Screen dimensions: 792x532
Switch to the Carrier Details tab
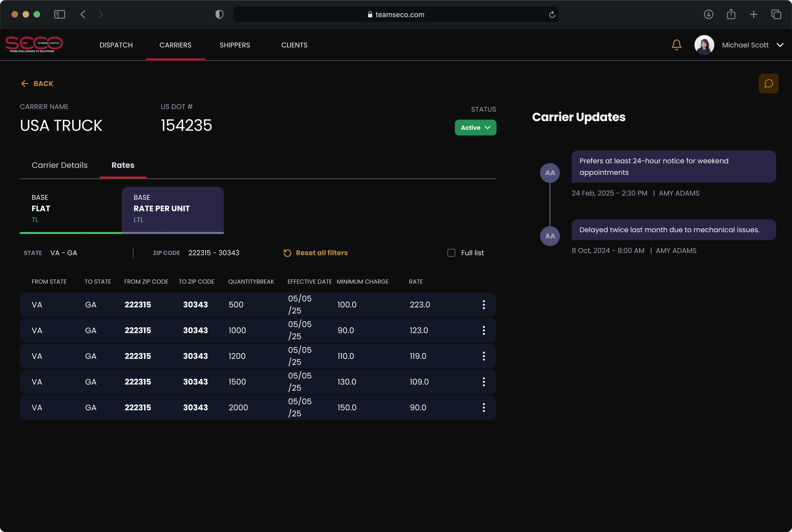click(x=59, y=165)
